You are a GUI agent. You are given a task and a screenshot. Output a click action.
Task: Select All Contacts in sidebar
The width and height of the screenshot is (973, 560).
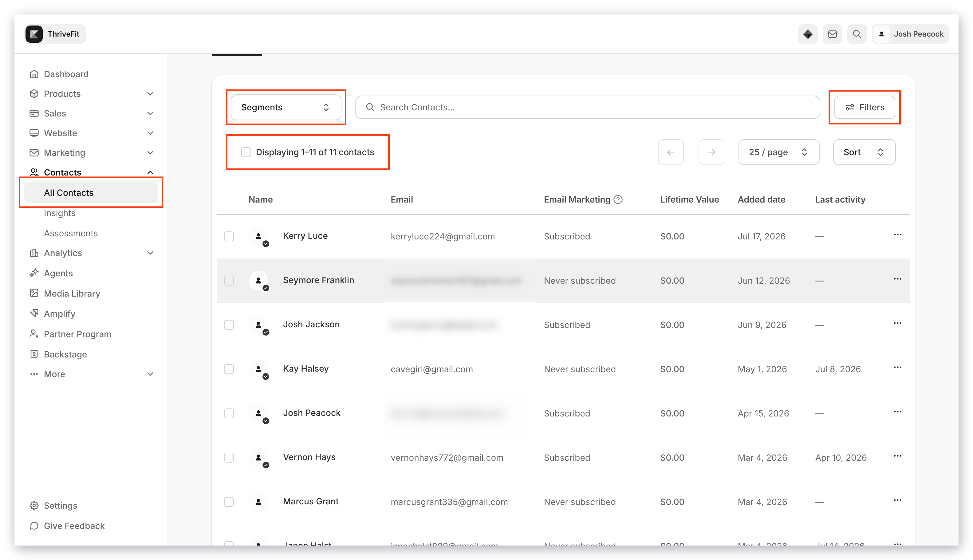[91, 192]
